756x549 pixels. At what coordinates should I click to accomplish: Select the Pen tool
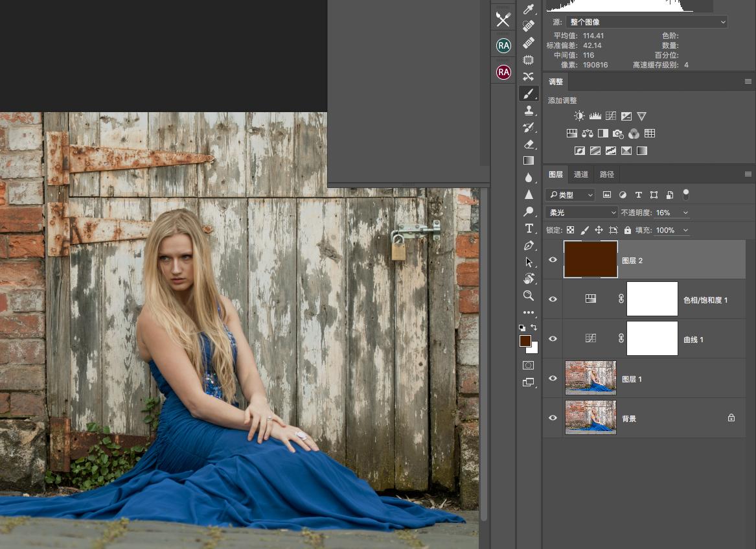529,245
